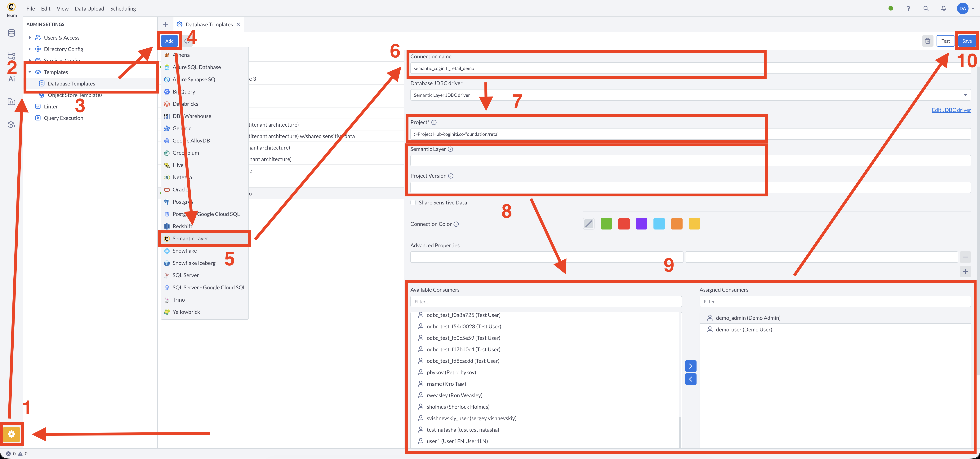Move selected consumer to Assigned with right arrow

pos(690,366)
